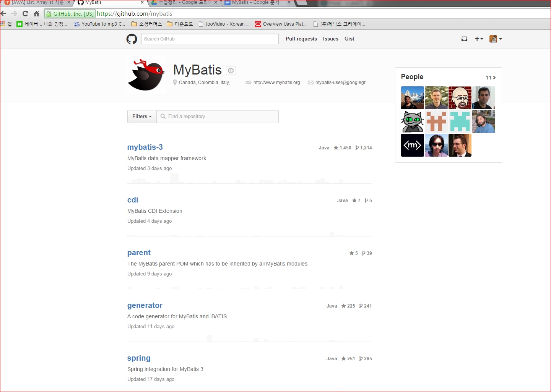Click the GitHub, Inc. security badge
This screenshot has width=551, height=392.
70,14
